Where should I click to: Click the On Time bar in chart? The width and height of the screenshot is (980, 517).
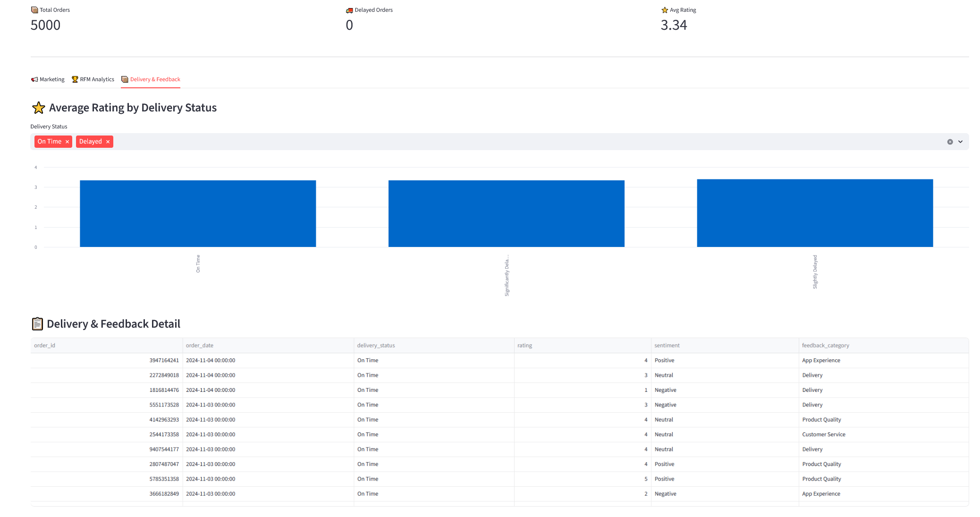pos(198,213)
